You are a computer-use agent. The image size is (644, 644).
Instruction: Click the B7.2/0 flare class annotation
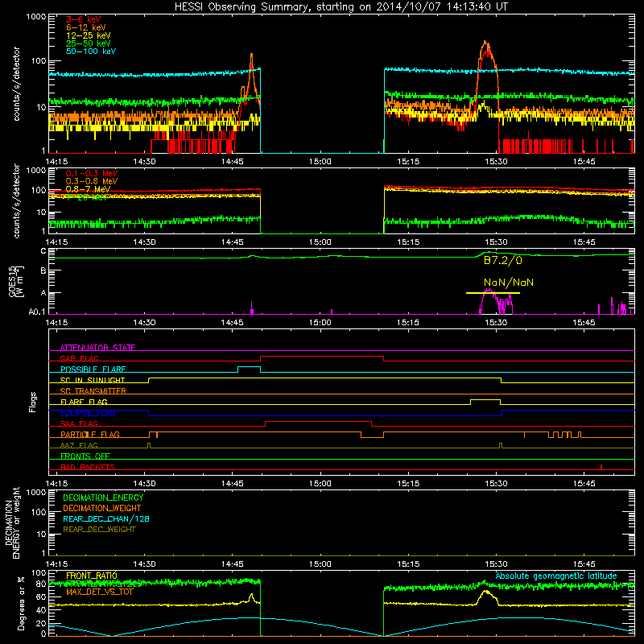(x=503, y=260)
